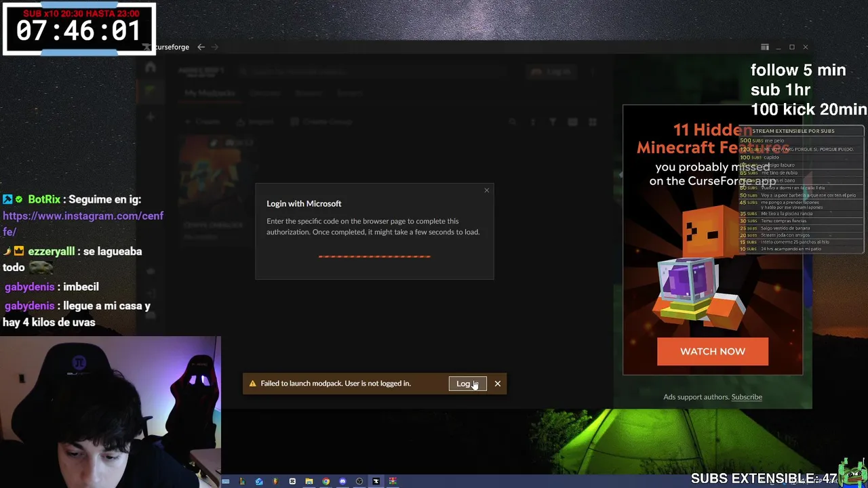Open Discord from the taskbar
The image size is (868, 488).
[342, 481]
